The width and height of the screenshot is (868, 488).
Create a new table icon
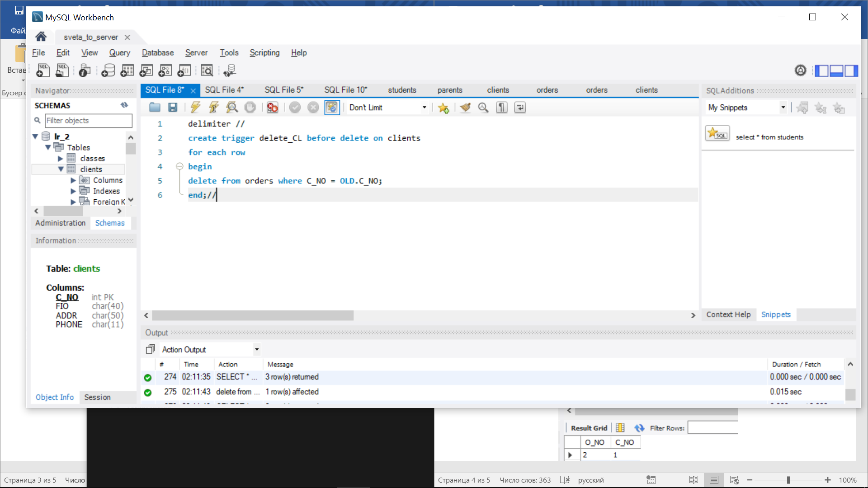[x=127, y=70]
